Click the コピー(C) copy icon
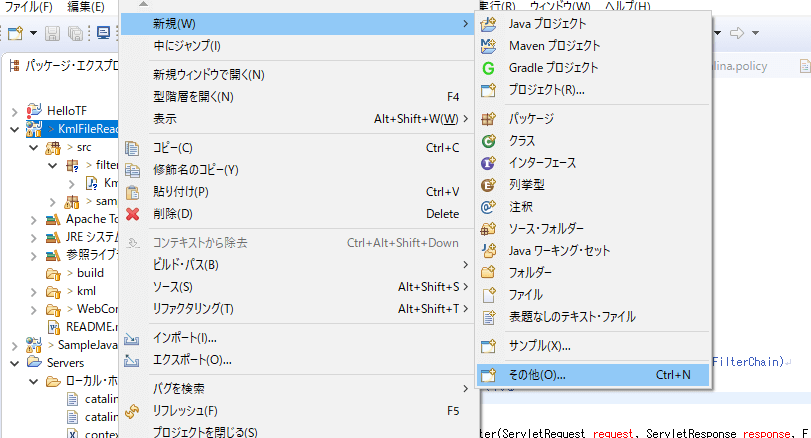Image resolution: width=811 pixels, height=438 pixels. [x=132, y=148]
